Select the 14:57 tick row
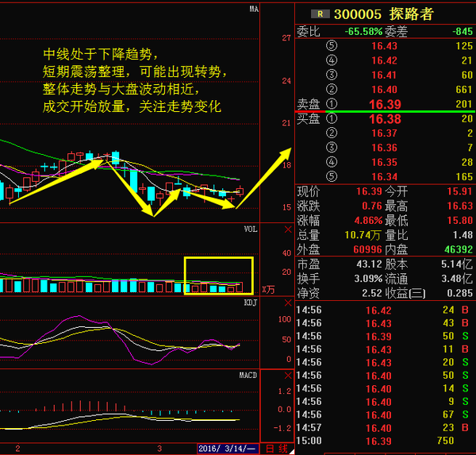Image resolution: width=476 pixels, height=455 pixels. (x=385, y=428)
